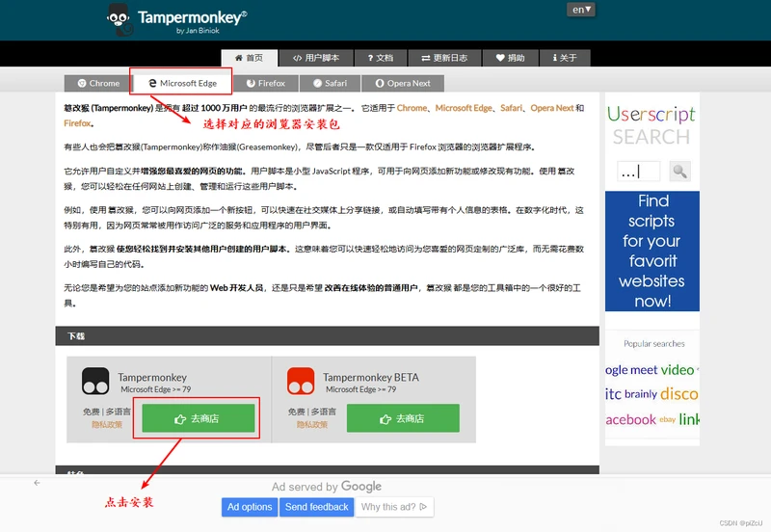This screenshot has width=771, height=532.
Task: Select the Chrome browser tab
Action: 98,83
